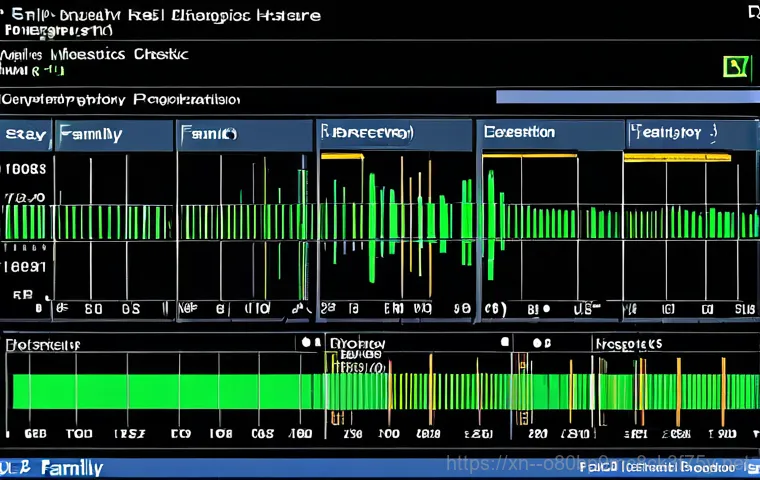Select the 'Family' header tab beside 'Stay'
The image size is (760, 480).
pyautogui.click(x=114, y=135)
